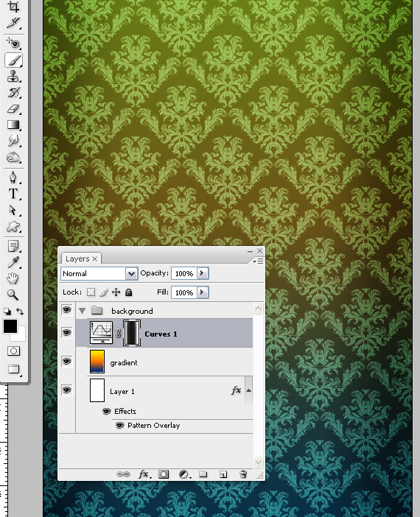Select the History Brush tool

tap(13, 93)
